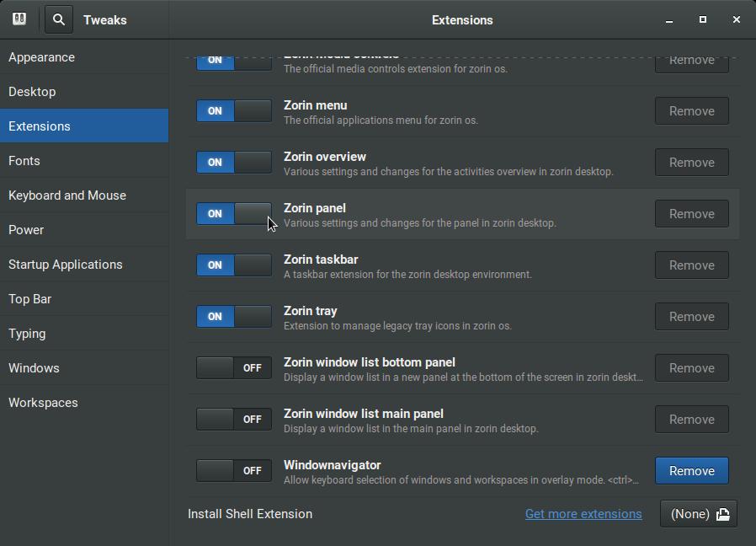The width and height of the screenshot is (756, 546).
Task: Minimize the Tweaks window
Action: tap(669, 20)
